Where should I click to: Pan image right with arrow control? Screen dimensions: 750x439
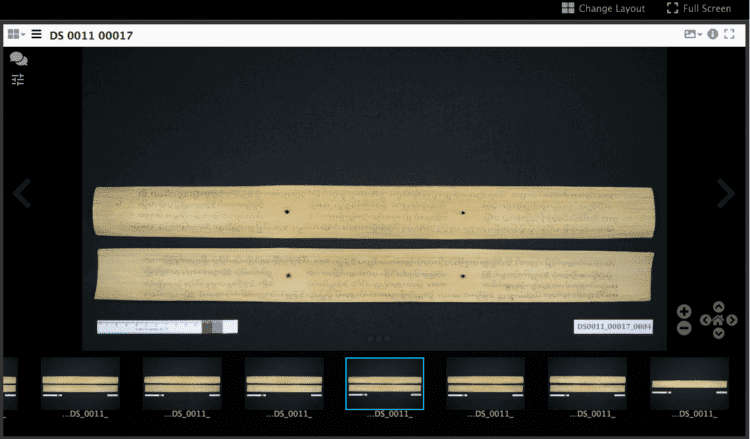tap(732, 320)
